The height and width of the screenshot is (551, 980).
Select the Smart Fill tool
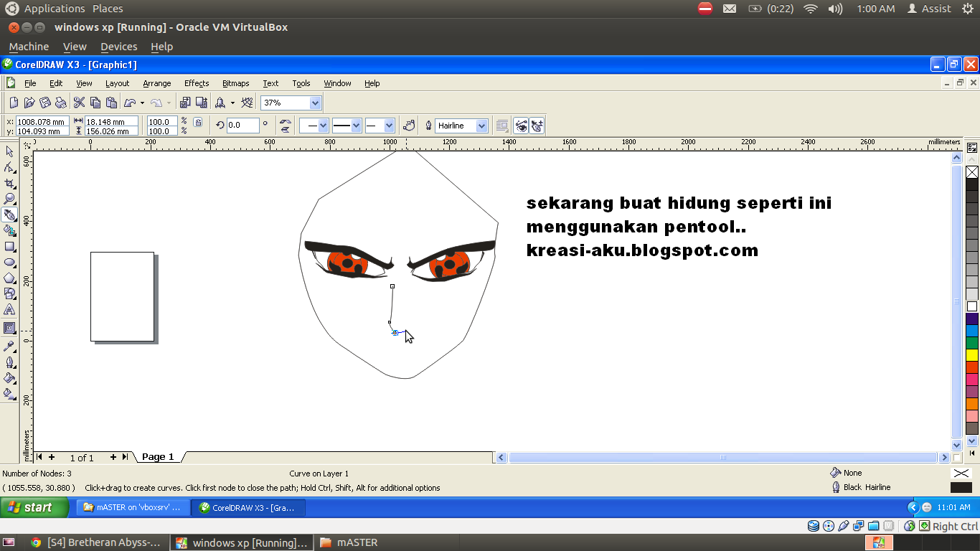[x=9, y=230]
